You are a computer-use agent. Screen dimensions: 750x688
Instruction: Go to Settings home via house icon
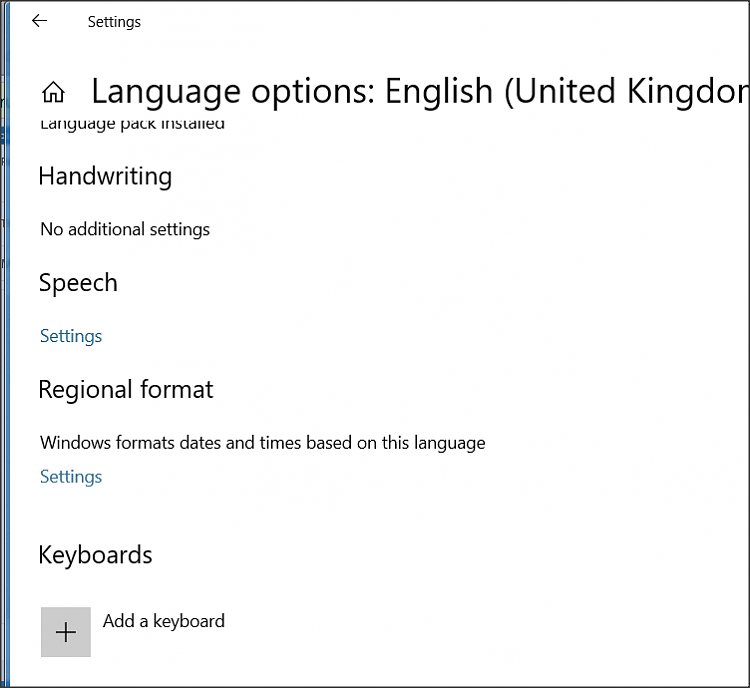click(53, 93)
